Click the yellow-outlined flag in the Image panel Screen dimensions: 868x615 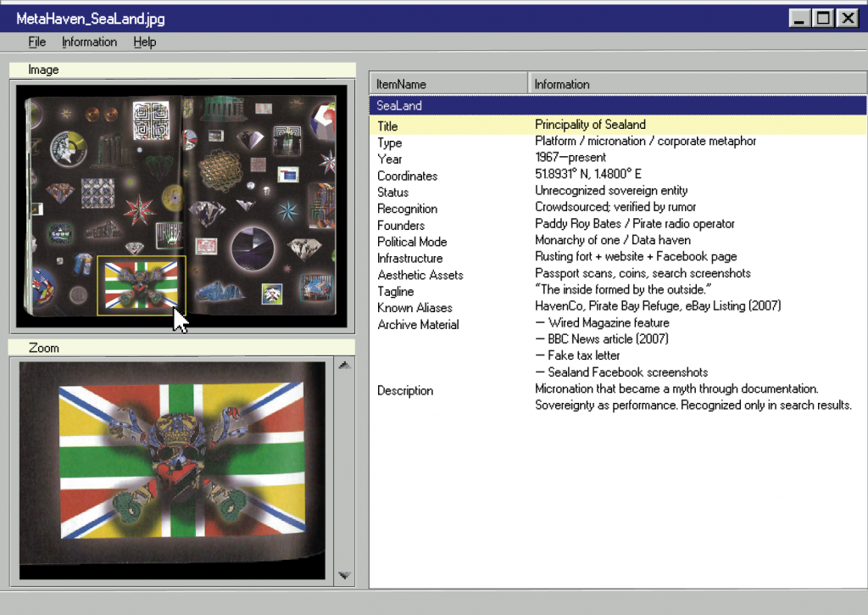[141, 285]
